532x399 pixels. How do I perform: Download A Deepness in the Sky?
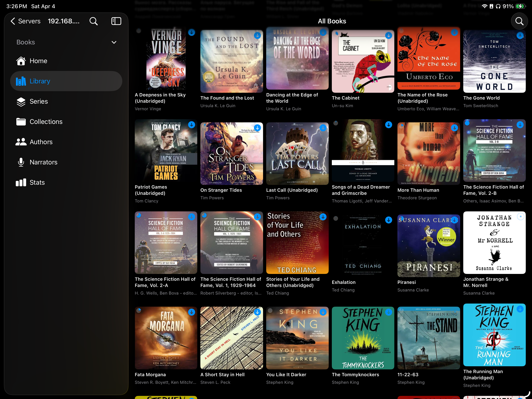click(x=191, y=33)
